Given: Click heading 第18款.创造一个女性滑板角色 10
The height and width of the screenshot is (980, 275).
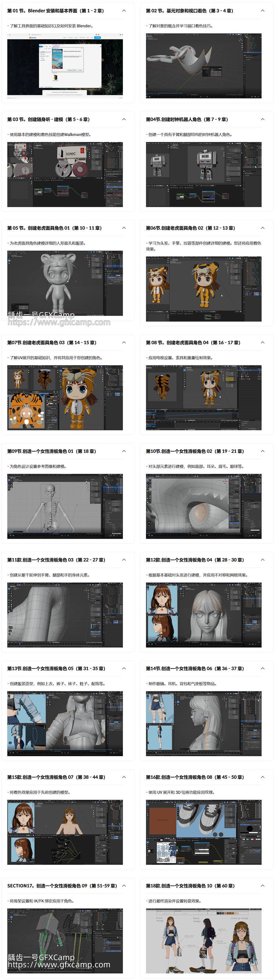Looking at the screenshot, I should [190, 886].
